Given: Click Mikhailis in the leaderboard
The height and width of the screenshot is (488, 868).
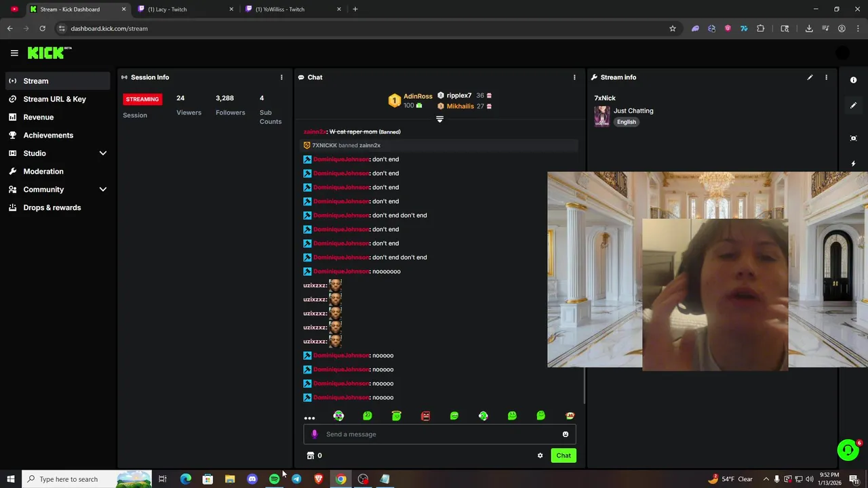Looking at the screenshot, I should [x=460, y=106].
